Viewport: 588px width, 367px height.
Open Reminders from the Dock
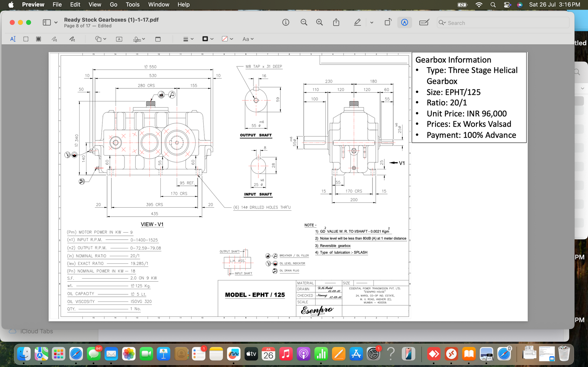(199, 354)
